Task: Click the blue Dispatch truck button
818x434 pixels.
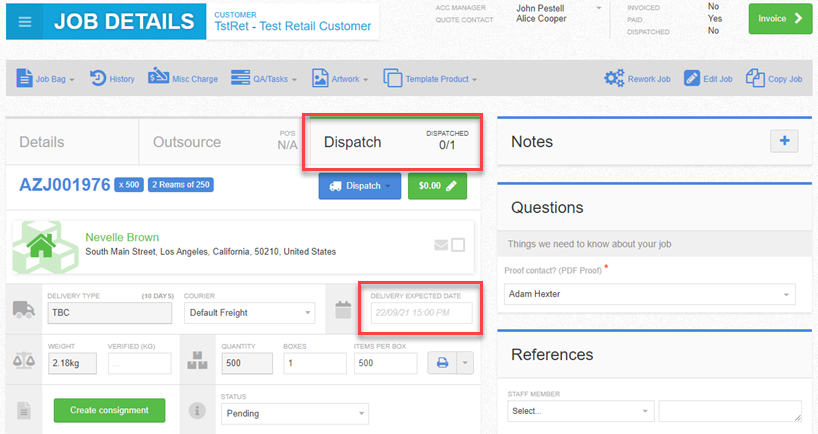Action: 359,186
